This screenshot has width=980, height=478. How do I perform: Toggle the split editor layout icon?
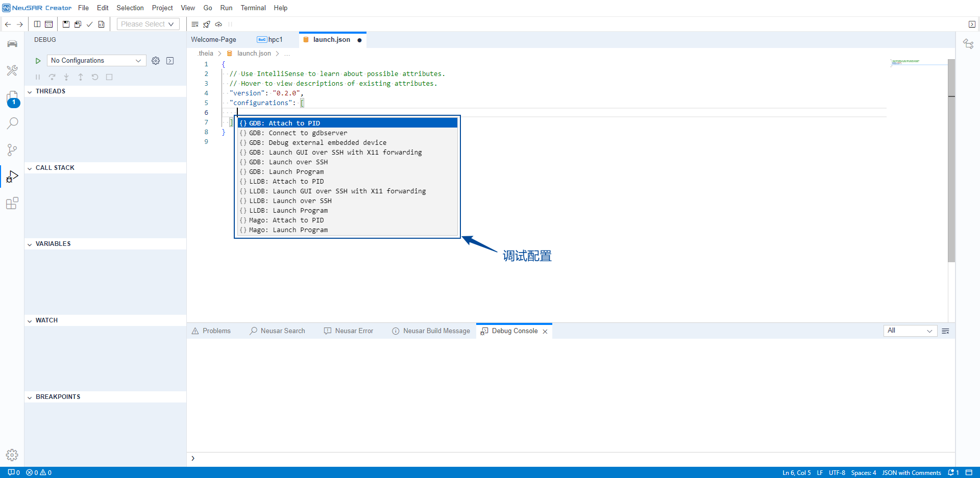pyautogui.click(x=37, y=24)
